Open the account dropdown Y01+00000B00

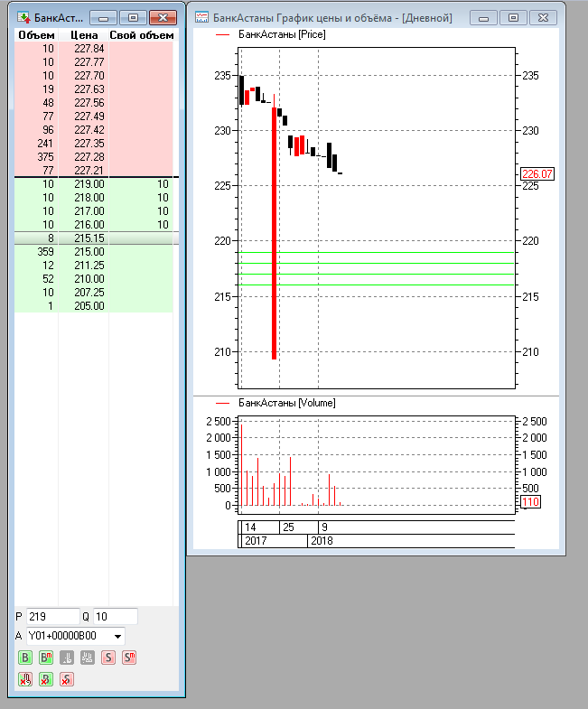pos(76,636)
